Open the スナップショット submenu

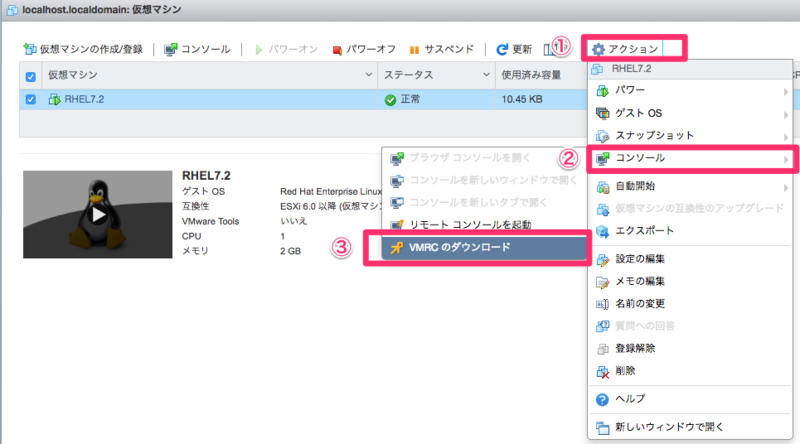pos(690,136)
